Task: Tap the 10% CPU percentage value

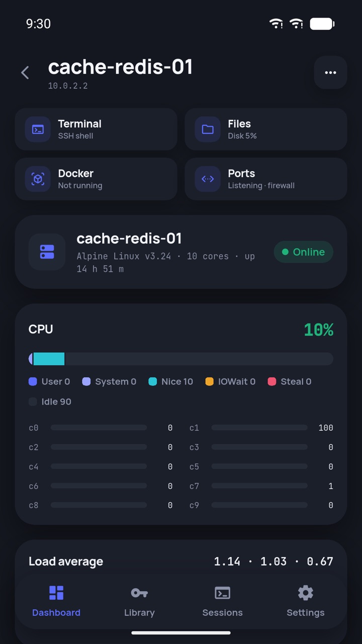Action: pos(319,330)
